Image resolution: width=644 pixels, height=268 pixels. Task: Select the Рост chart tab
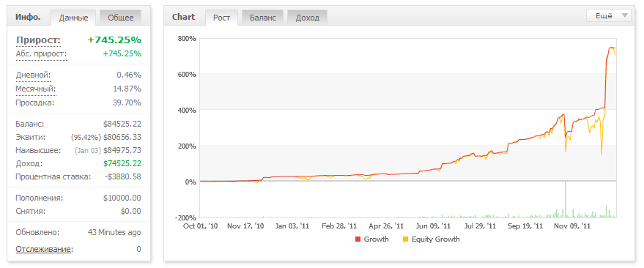[x=222, y=18]
